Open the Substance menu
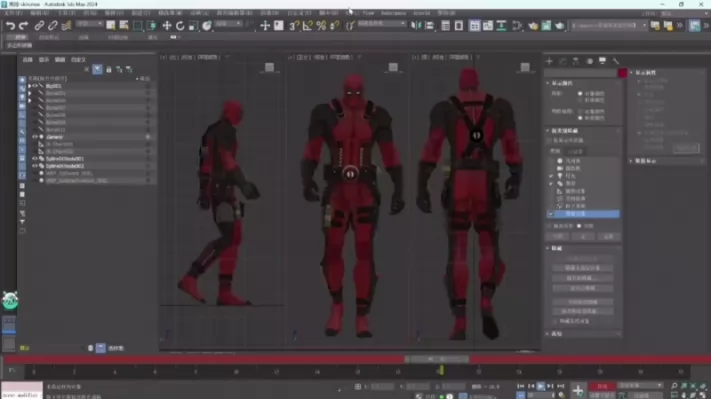Viewport: 711px width, 399px height. (x=393, y=13)
